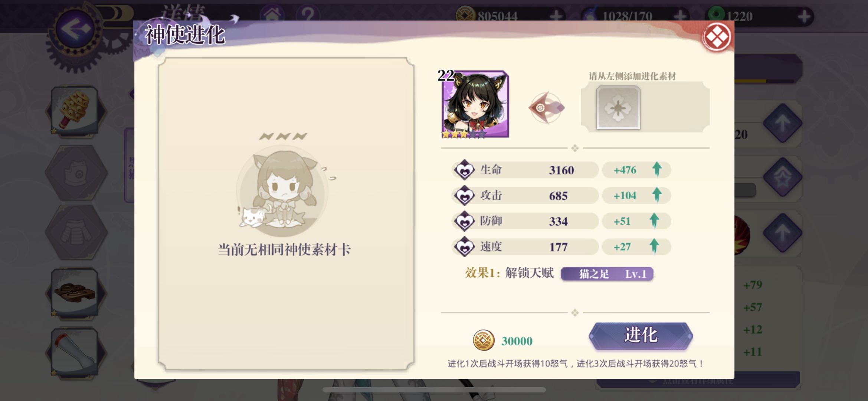Click the 进化 evolve button

[x=641, y=336]
